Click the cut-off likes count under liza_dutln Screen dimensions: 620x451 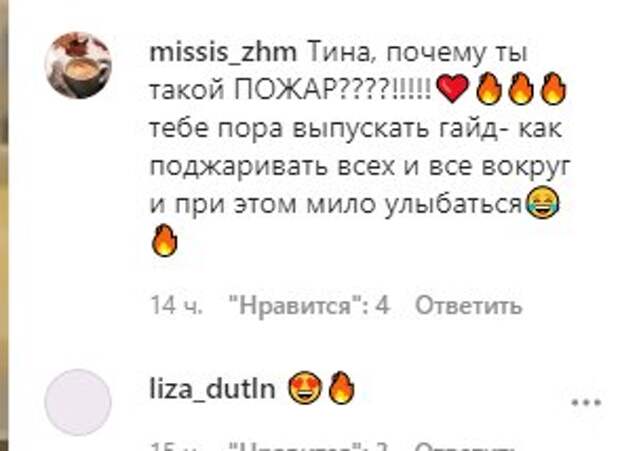(310, 447)
